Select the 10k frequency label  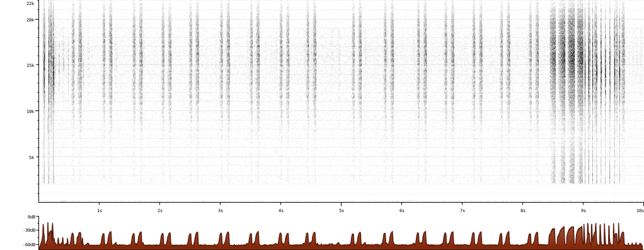point(30,111)
